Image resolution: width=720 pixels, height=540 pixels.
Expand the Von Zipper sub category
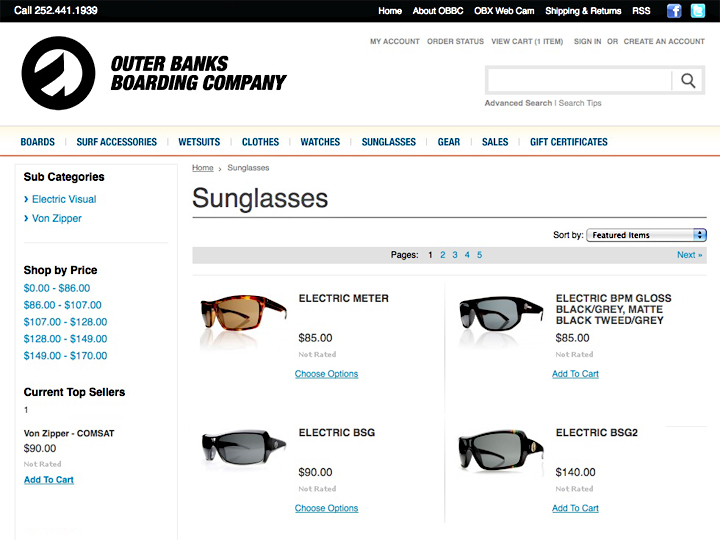pyautogui.click(x=57, y=218)
